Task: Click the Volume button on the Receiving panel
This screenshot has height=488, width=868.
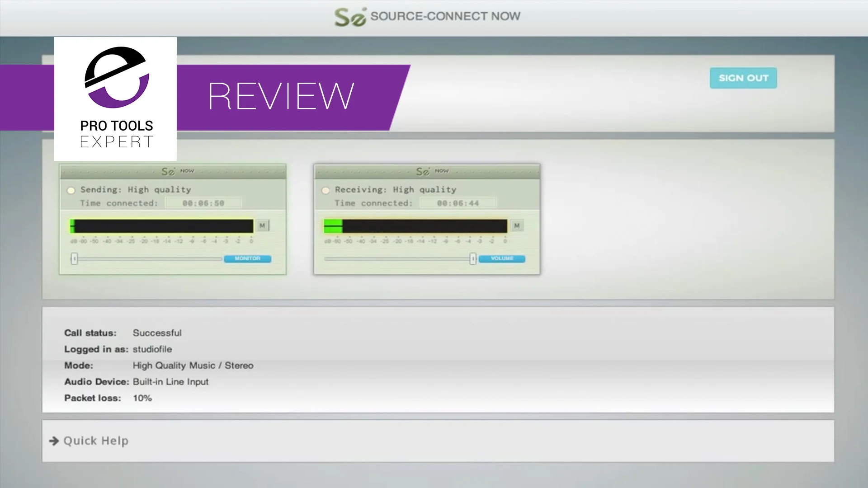Action: [501, 258]
